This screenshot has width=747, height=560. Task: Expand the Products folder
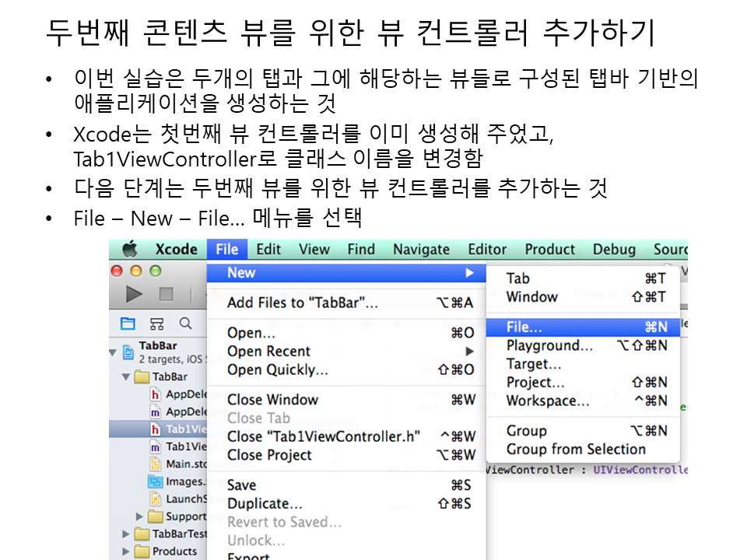coord(126,551)
